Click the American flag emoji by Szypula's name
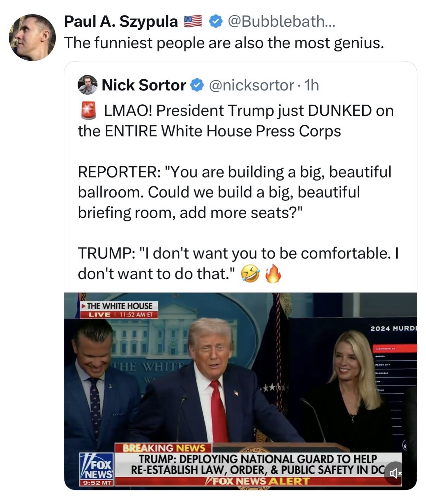 (x=193, y=22)
